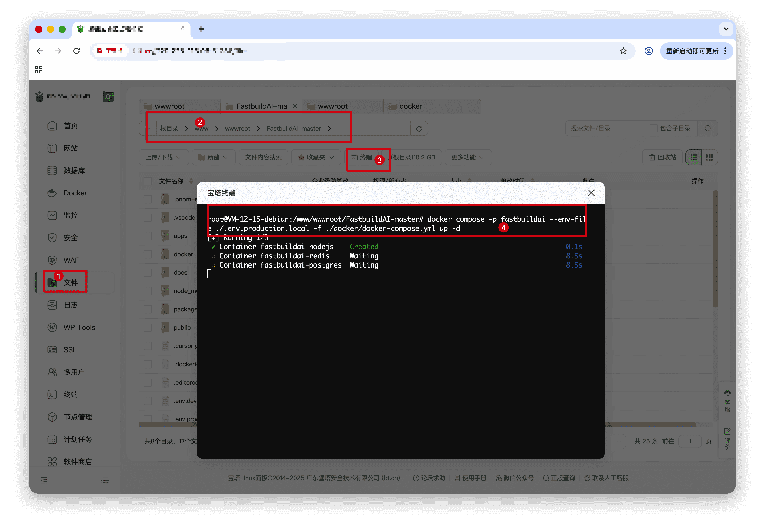Open the Docker sidebar icon
Image resolution: width=765 pixels, height=532 pixels.
(x=52, y=193)
